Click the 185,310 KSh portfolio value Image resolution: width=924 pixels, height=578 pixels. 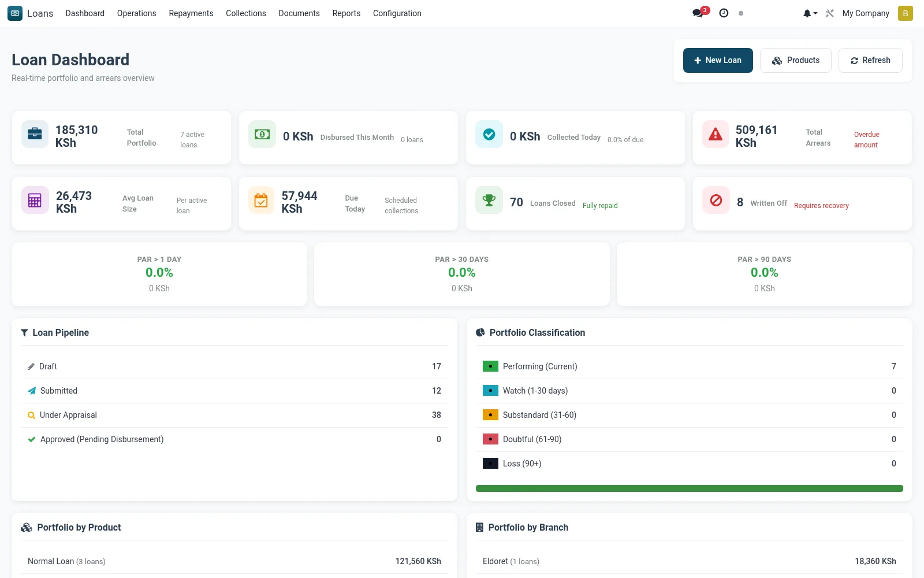pyautogui.click(x=77, y=136)
